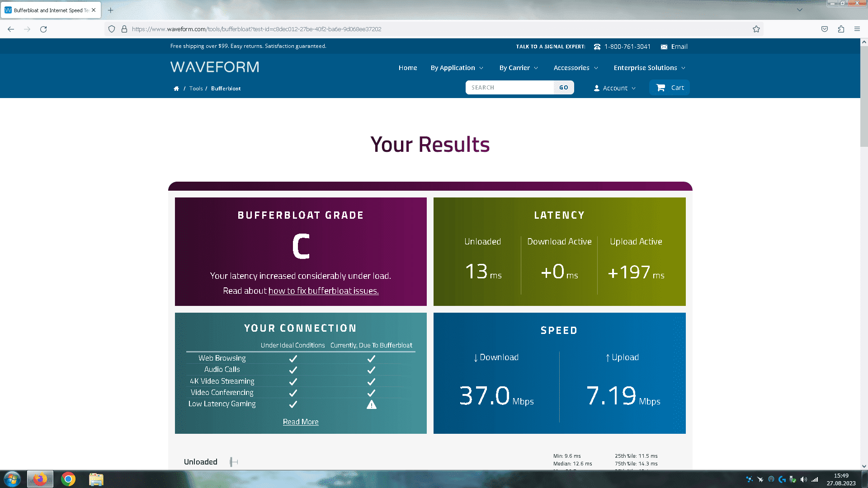
Task: Reload the page using refresh icon
Action: point(43,29)
